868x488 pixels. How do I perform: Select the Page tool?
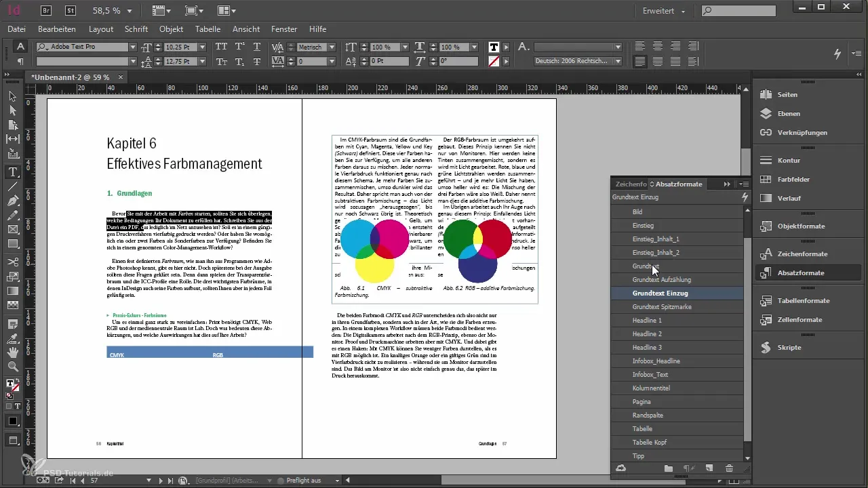point(12,125)
